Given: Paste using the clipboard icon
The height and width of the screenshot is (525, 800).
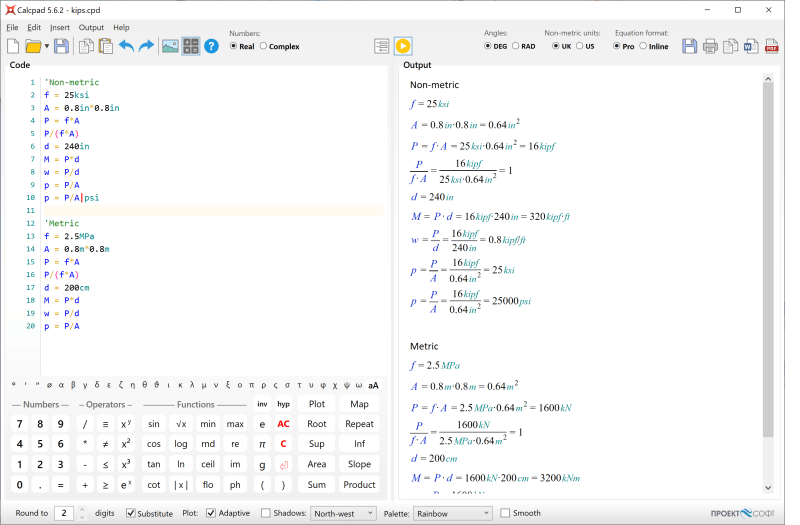Looking at the screenshot, I should click(x=106, y=46).
